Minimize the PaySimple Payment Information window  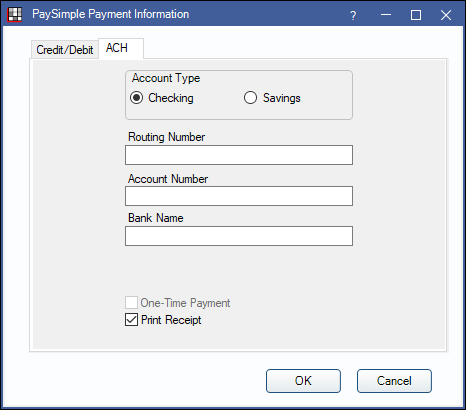(x=386, y=15)
